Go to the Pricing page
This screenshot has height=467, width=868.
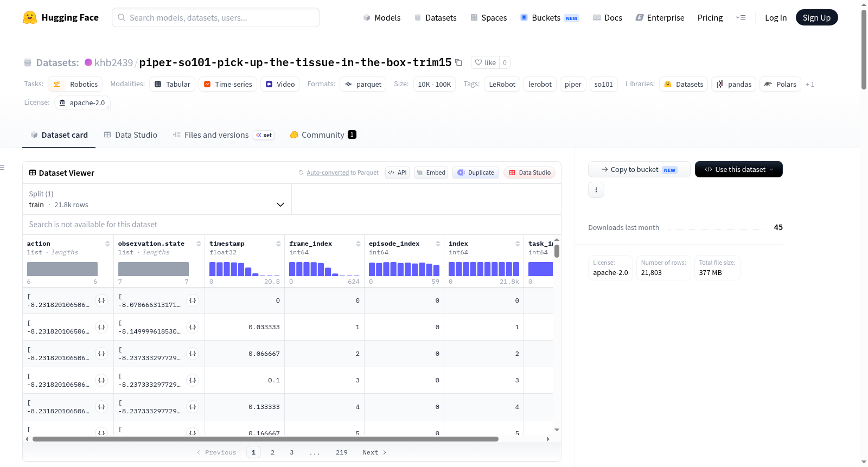(x=710, y=17)
